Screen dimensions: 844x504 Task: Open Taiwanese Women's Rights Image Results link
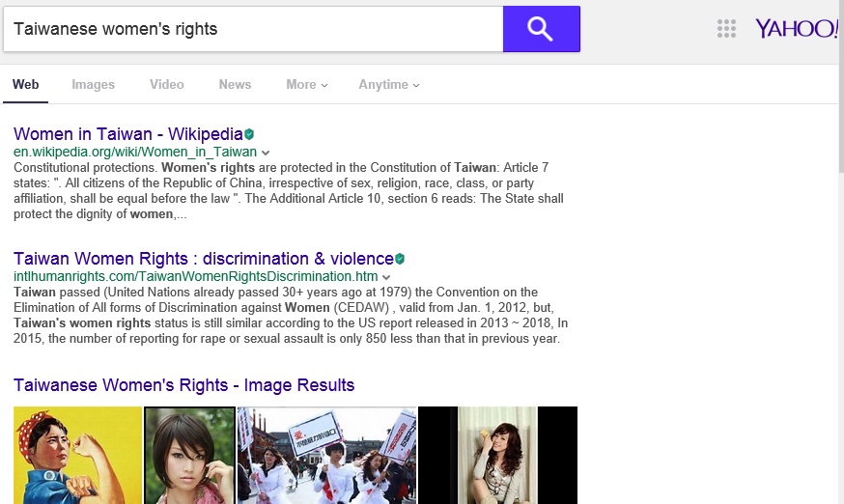click(x=183, y=385)
